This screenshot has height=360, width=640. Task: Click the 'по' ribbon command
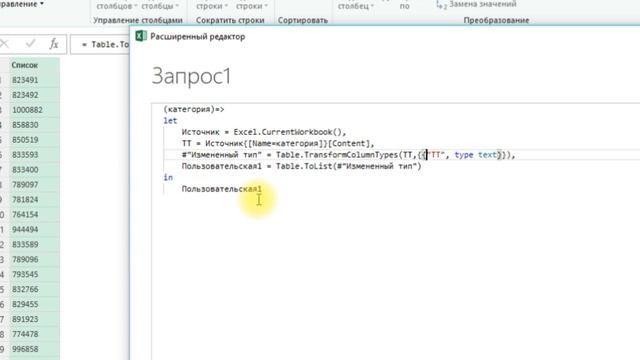404,6
